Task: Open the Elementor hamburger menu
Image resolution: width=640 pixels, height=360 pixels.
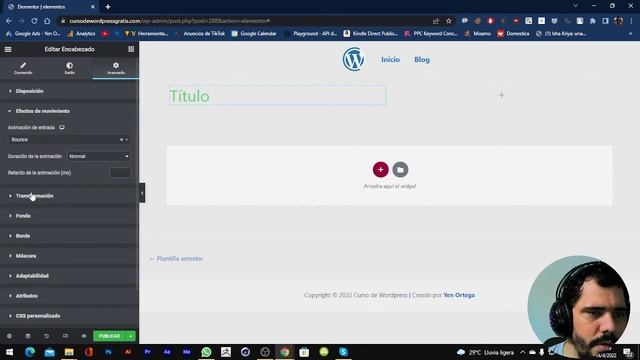Action: coord(8,49)
